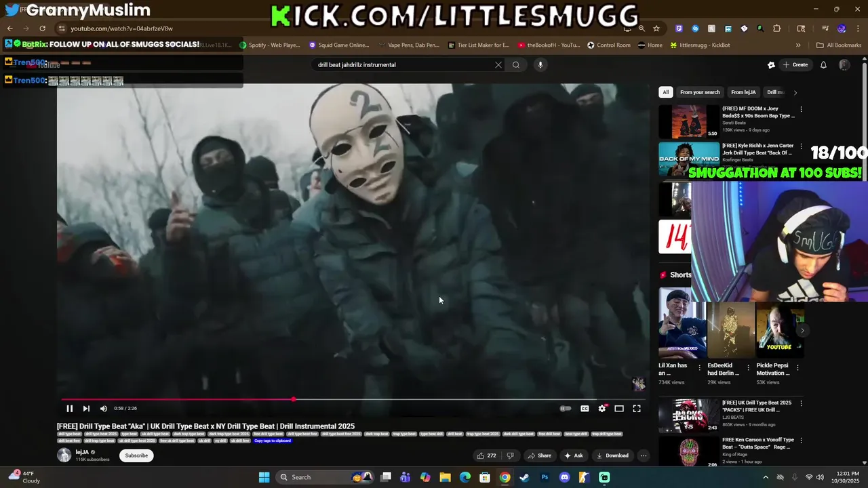Expand hidden bookmarks chevron
The height and width of the screenshot is (488, 868).
click(x=798, y=45)
